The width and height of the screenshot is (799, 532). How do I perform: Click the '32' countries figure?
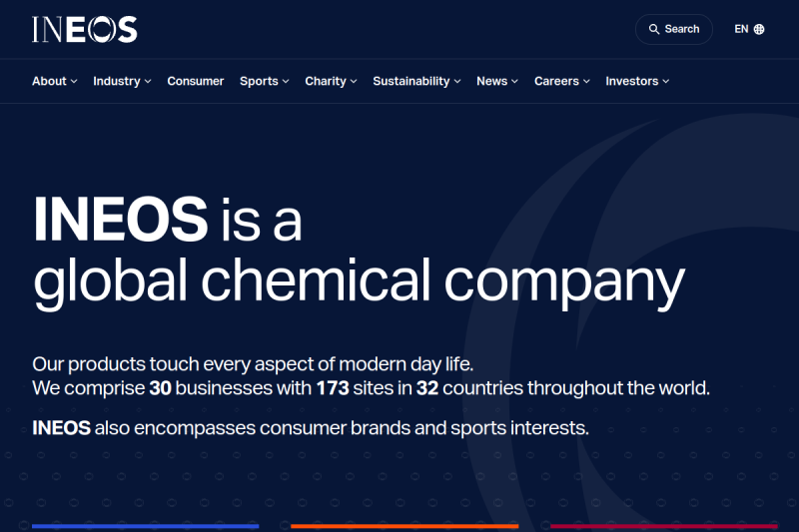pos(427,388)
